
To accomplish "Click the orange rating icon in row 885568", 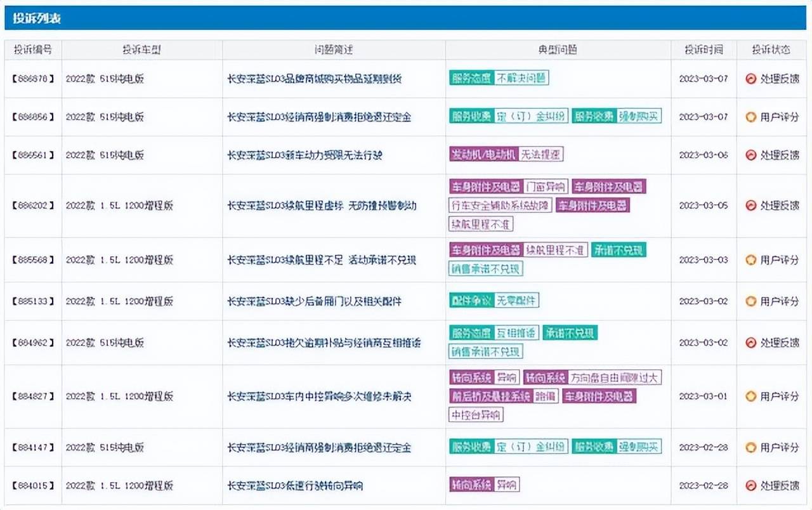I will 751,260.
